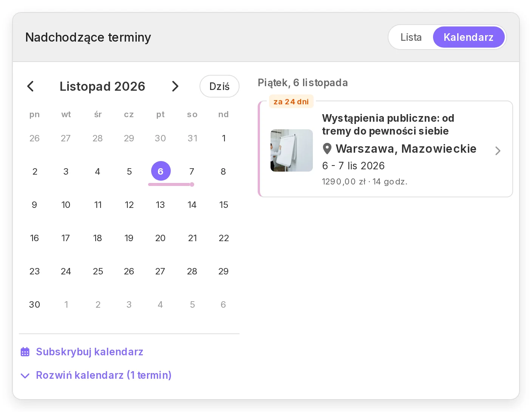This screenshot has height=412, width=532.
Task: Choose day 16 of November
Action: coord(34,238)
